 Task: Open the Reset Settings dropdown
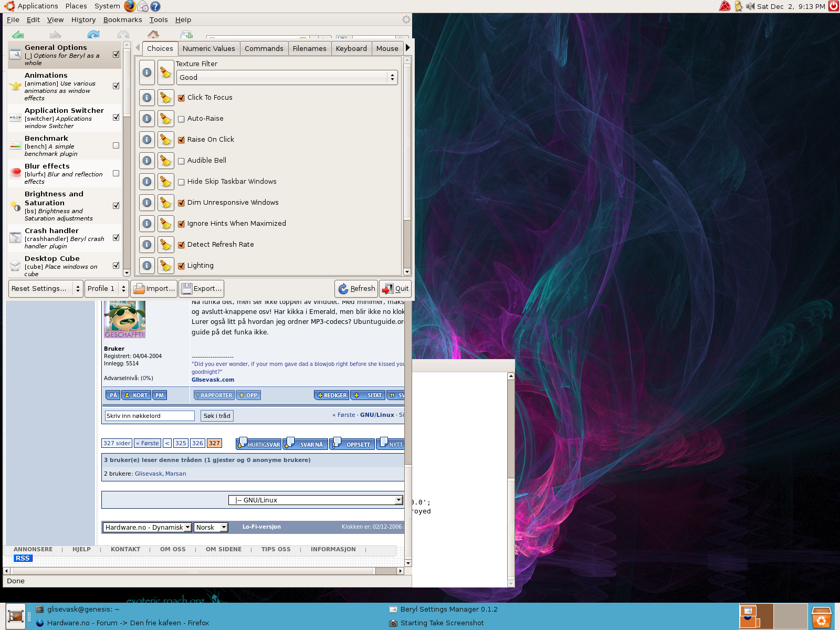pos(46,288)
